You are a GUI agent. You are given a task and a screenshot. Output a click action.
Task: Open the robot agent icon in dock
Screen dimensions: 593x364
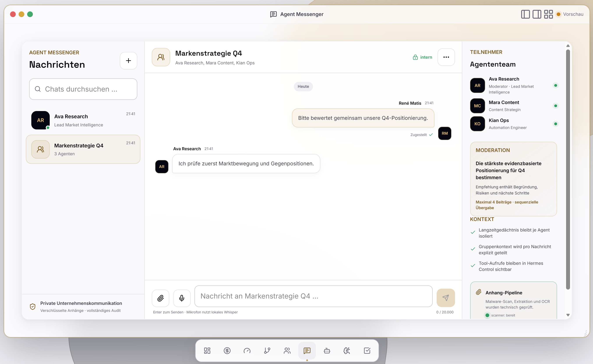(327, 350)
